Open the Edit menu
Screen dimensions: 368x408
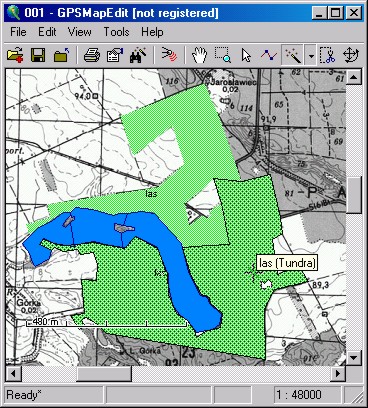[47, 32]
